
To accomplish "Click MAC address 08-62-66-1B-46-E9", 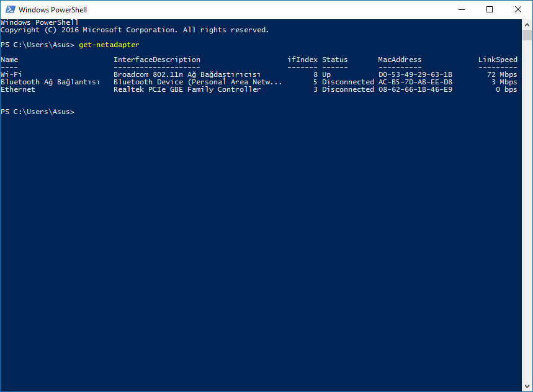I will coord(415,89).
